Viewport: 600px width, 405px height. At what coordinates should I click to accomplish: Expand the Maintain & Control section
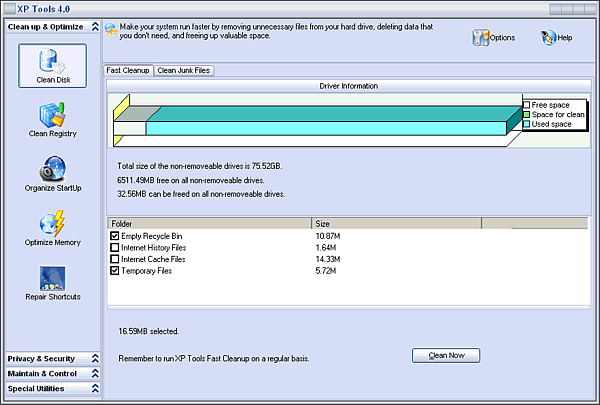[x=95, y=374]
